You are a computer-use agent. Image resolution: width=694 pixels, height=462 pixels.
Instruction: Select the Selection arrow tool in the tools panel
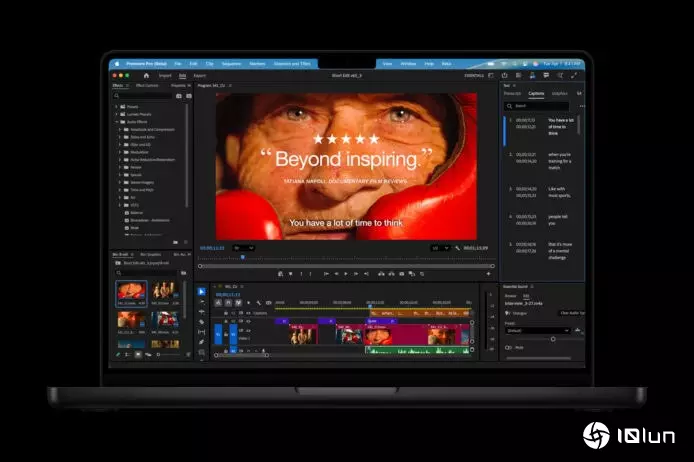(201, 292)
